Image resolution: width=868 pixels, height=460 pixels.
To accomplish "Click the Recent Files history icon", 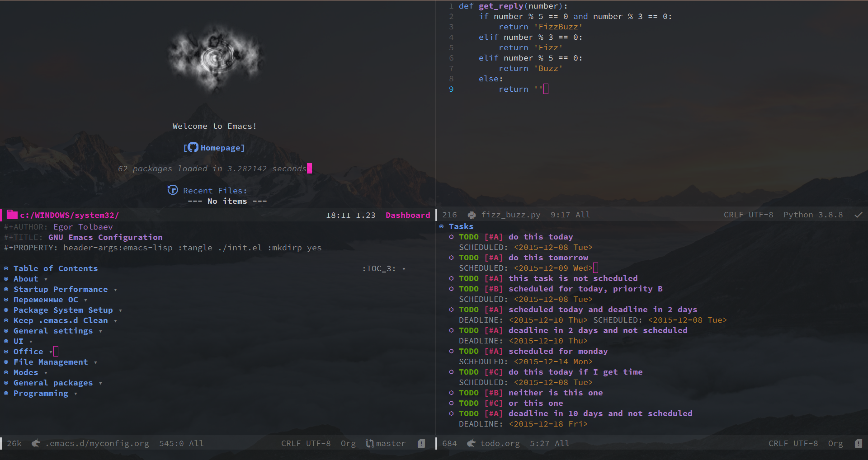I will point(173,190).
